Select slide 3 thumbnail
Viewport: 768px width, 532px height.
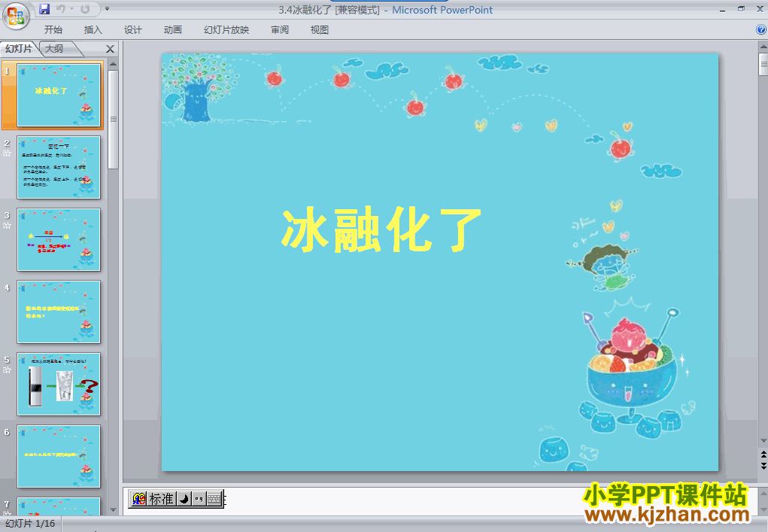click(x=59, y=239)
